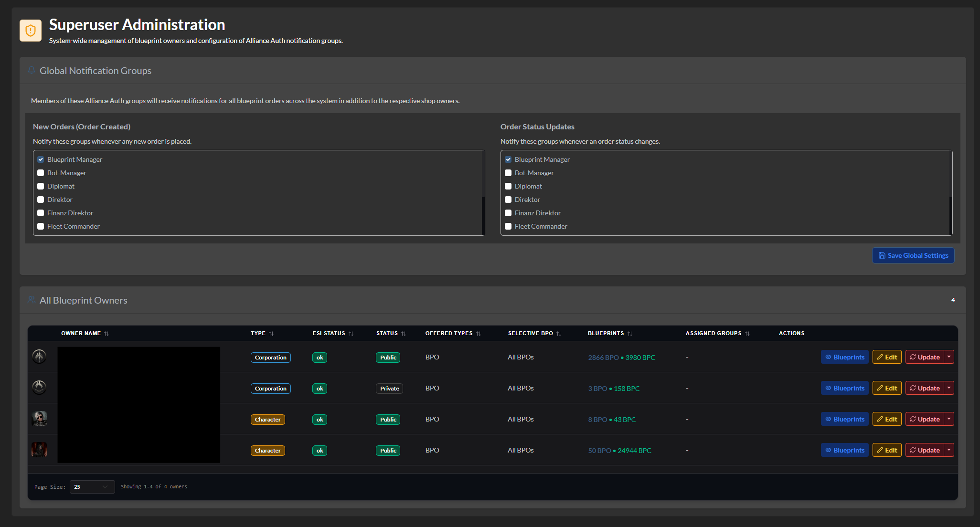Click the 50 BPO • 24944 BPC count
Screen dimensions: 980x527
[x=619, y=451]
